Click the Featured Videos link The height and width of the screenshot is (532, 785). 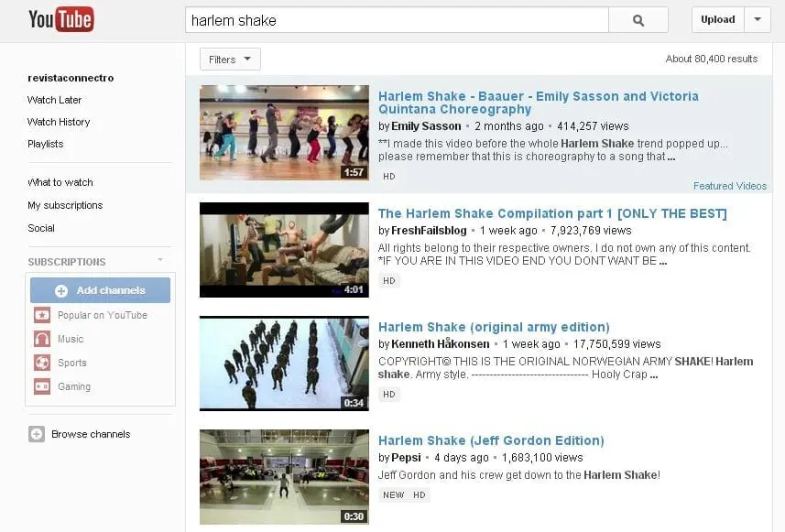(730, 186)
